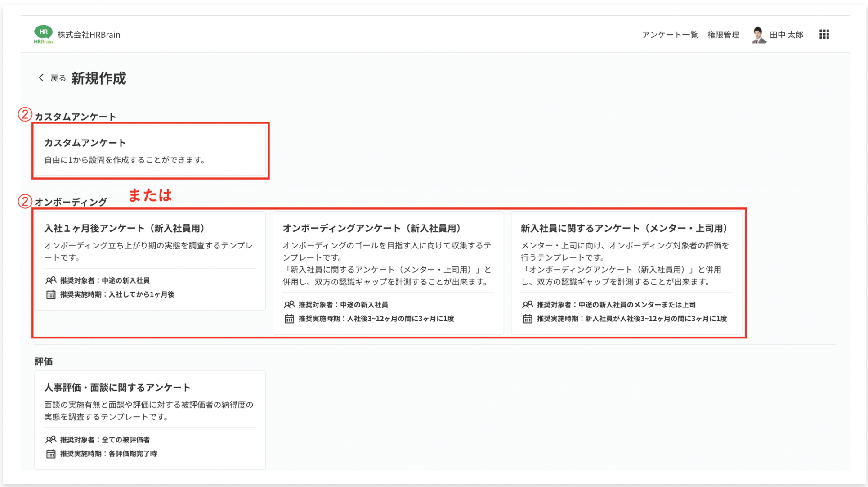
Task: Click text 推奨実施時期：新入社員が入社後3~12ヶ月の間に3ヶ月に1度
Action: click(632, 319)
